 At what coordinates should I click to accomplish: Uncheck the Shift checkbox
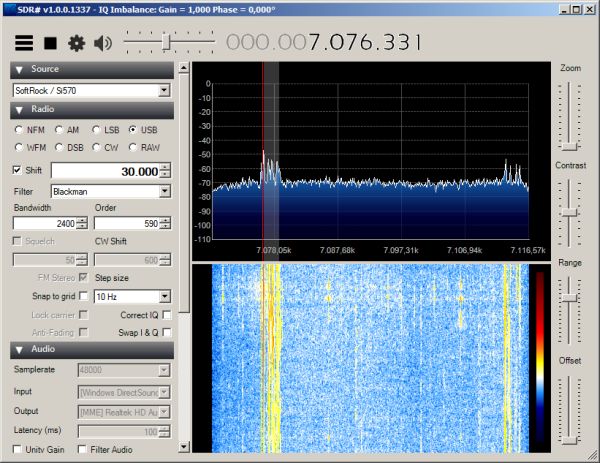[18, 171]
